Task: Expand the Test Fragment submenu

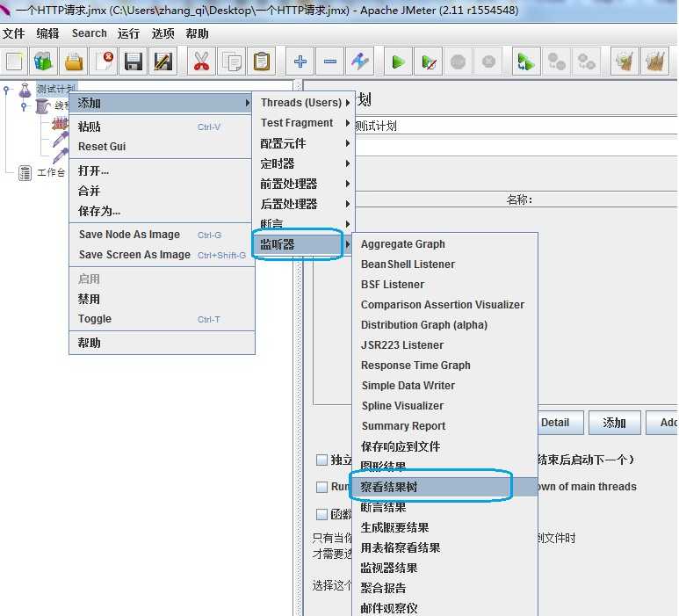Action: [305, 123]
